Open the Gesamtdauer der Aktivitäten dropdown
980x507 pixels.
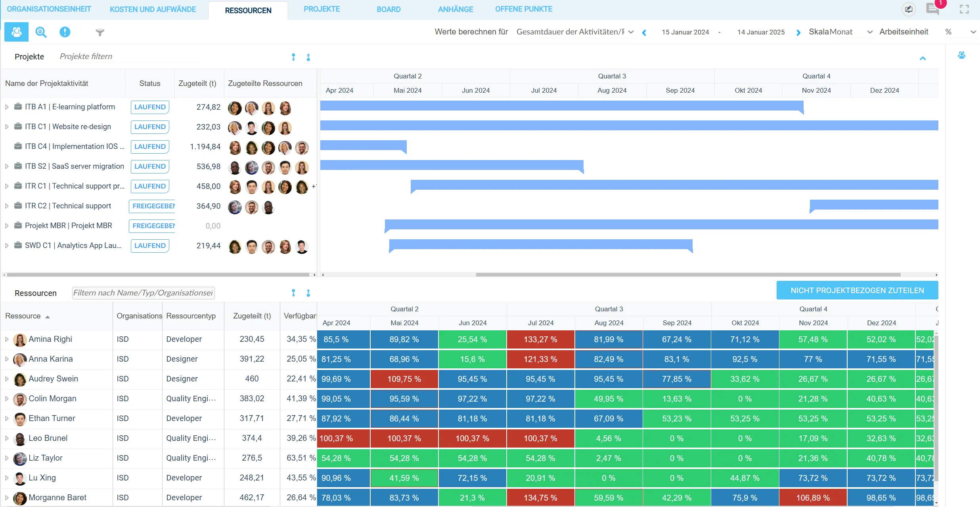[x=630, y=32]
